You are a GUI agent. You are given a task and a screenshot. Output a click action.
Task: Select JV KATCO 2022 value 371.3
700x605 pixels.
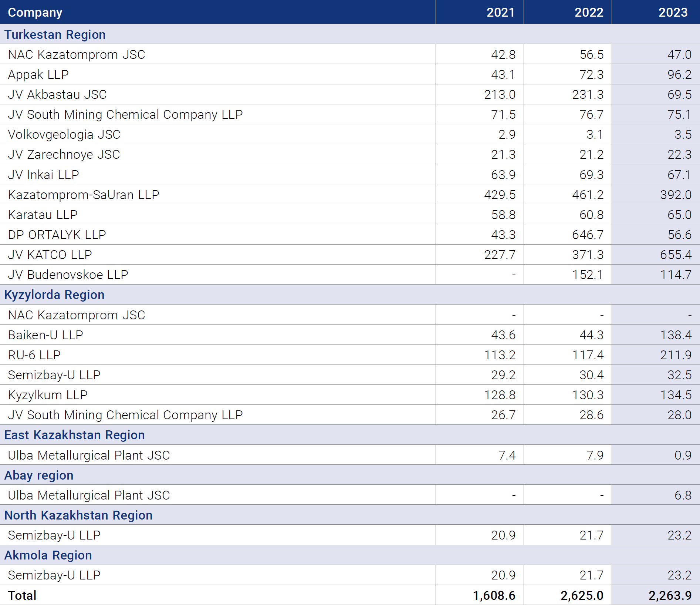point(588,255)
